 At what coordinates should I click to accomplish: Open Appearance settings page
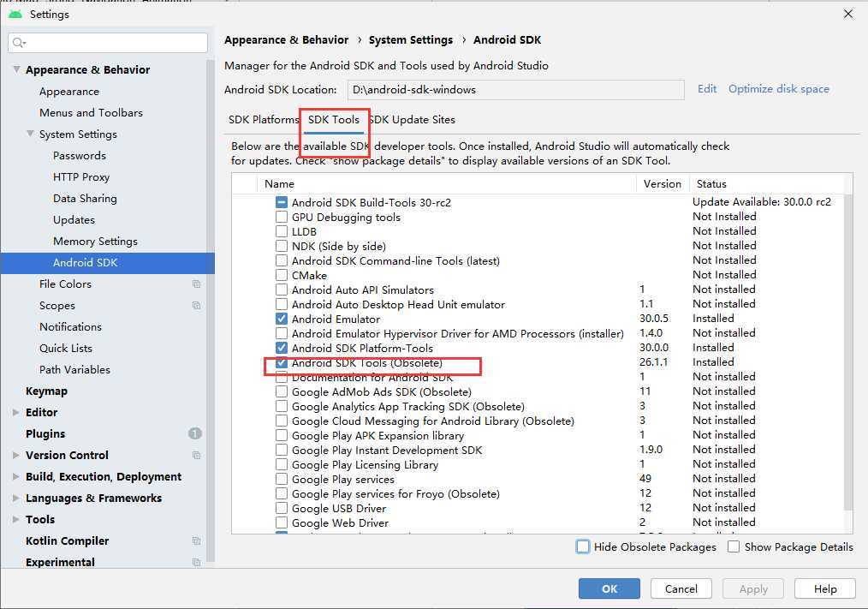tap(69, 92)
